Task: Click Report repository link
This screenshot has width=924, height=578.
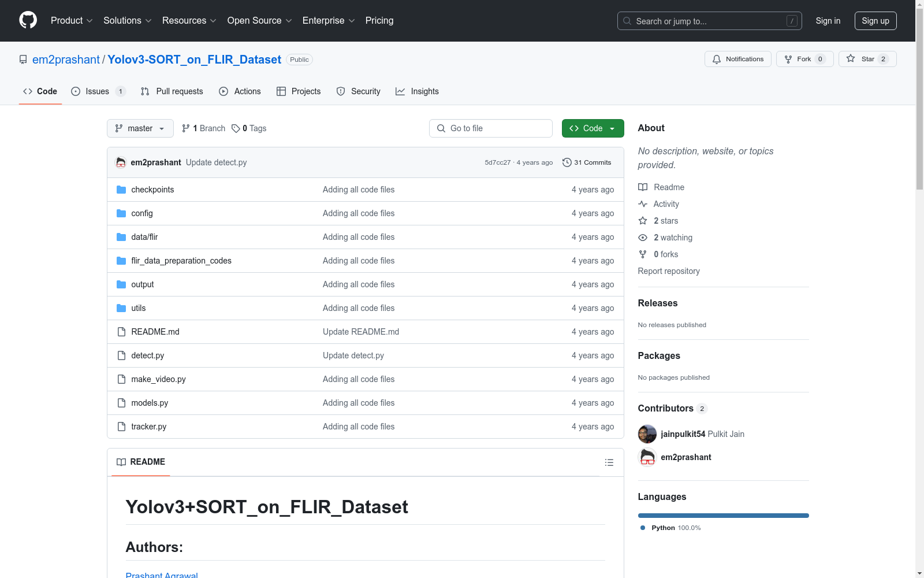Action: (669, 271)
